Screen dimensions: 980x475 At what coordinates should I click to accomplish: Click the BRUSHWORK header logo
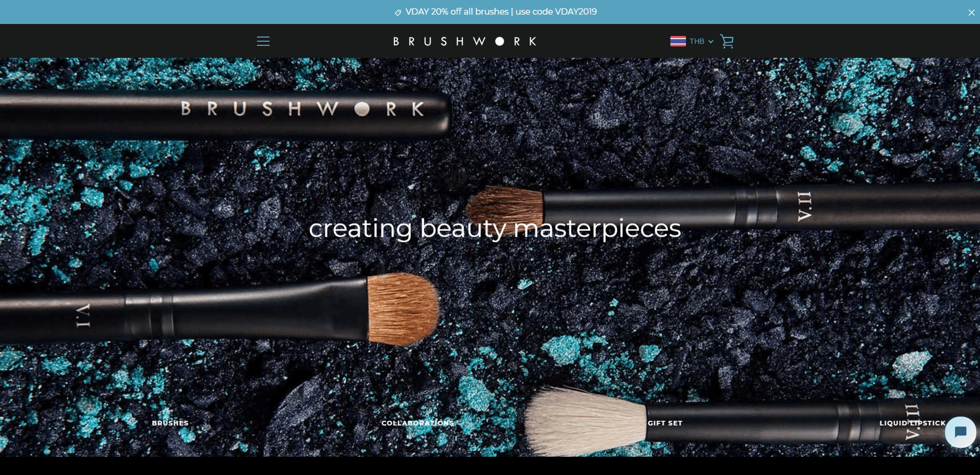tap(464, 41)
